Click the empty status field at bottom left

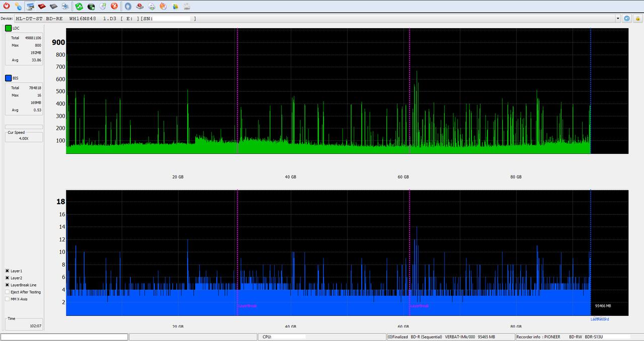click(x=64, y=337)
